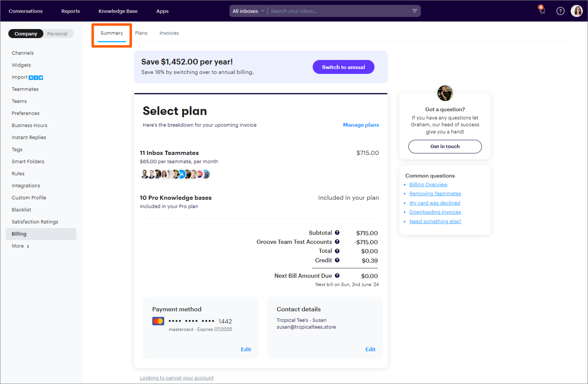Switch to Company settings
This screenshot has width=588, height=384.
coord(26,34)
